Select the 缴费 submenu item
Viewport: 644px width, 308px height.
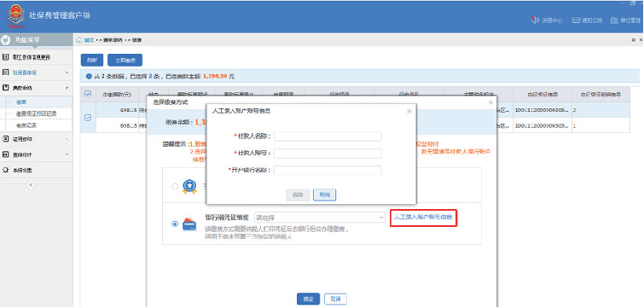click(x=21, y=102)
